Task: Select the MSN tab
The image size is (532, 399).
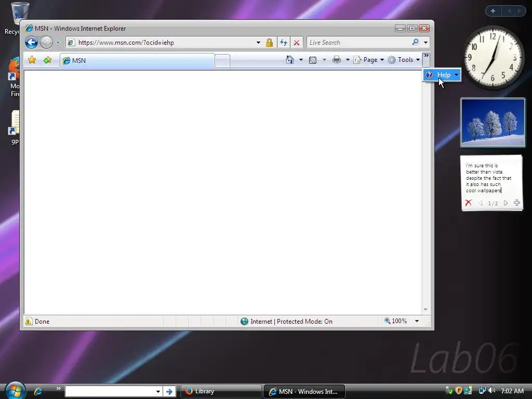Action: tap(137, 60)
